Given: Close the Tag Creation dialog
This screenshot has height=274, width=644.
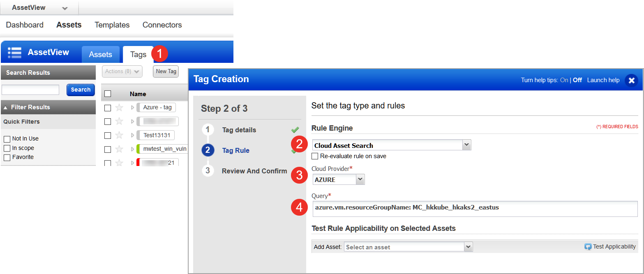Looking at the screenshot, I should 632,81.
